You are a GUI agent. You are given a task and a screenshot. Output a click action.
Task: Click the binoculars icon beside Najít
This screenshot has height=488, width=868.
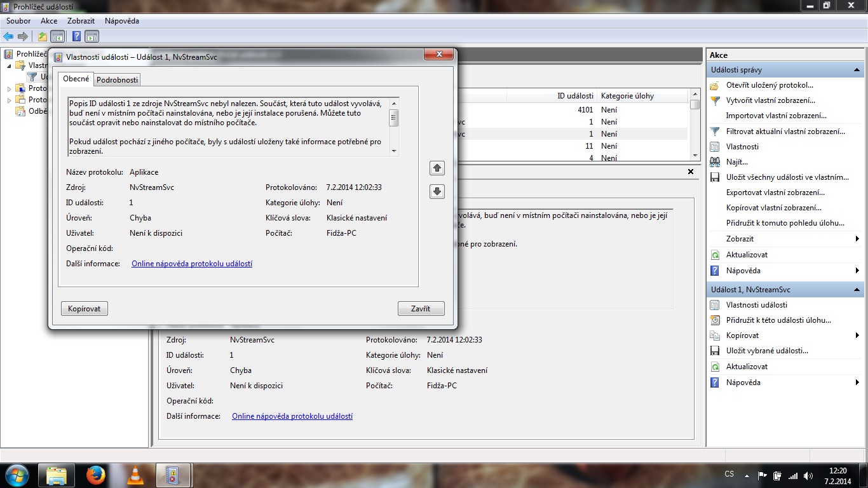click(715, 162)
